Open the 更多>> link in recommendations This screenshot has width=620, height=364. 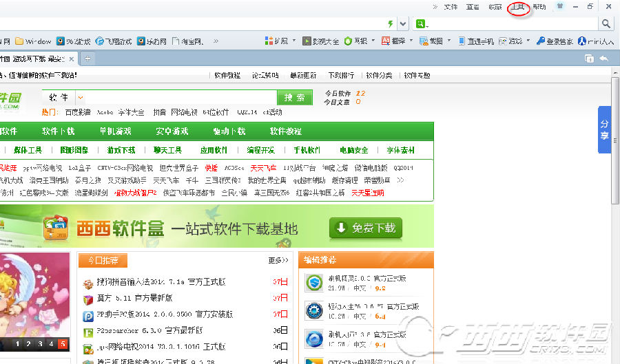(278, 260)
